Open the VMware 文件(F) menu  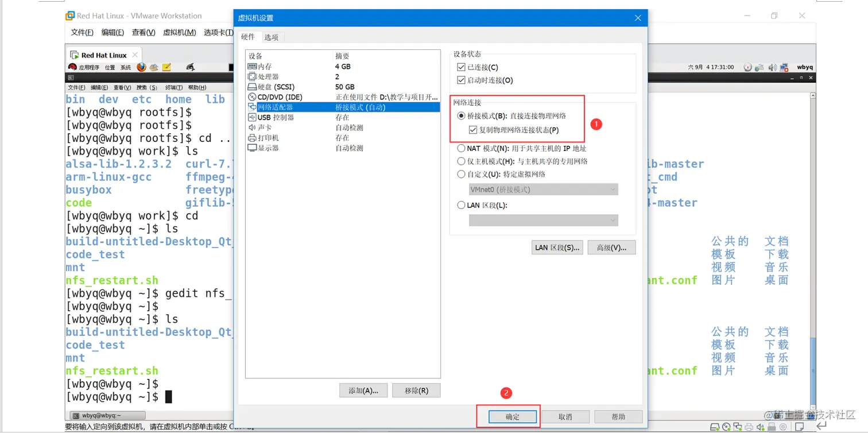82,32
